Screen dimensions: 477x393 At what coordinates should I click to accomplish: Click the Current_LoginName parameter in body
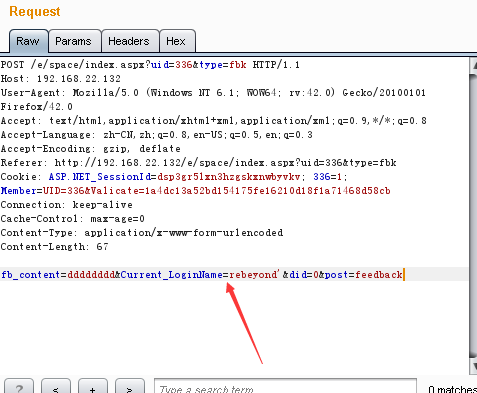coord(172,275)
